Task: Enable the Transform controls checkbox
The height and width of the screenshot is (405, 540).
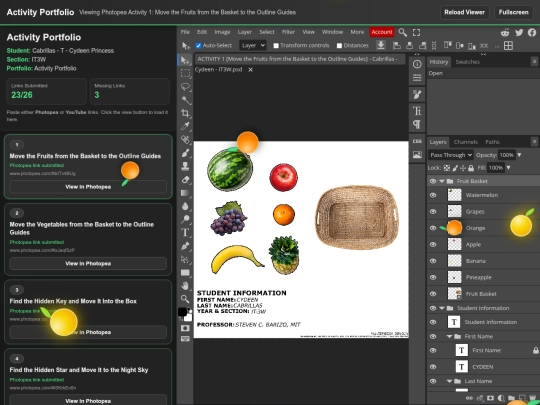Action: coord(276,45)
